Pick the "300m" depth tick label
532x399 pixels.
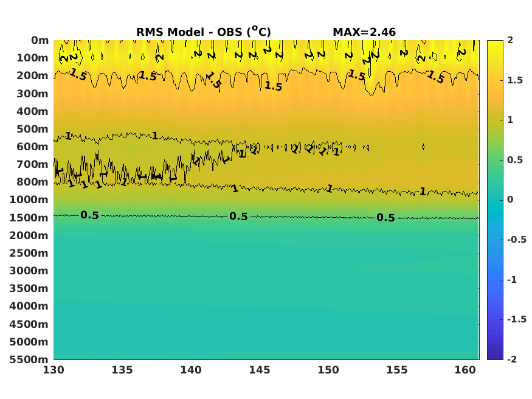(x=33, y=94)
